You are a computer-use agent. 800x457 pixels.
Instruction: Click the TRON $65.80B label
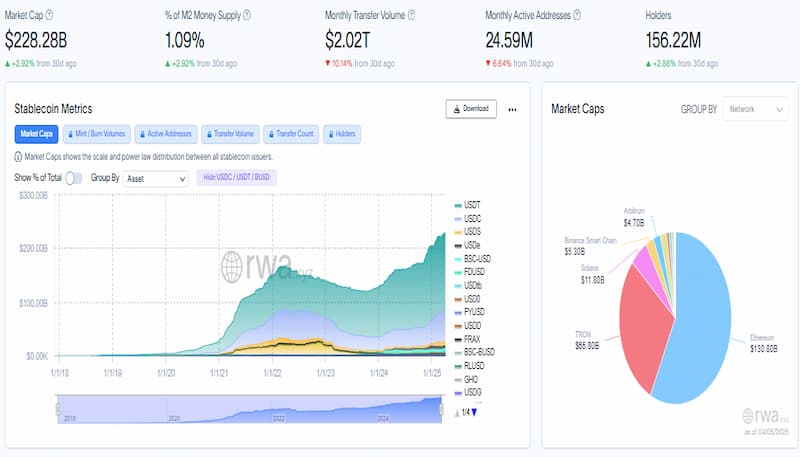pos(587,340)
